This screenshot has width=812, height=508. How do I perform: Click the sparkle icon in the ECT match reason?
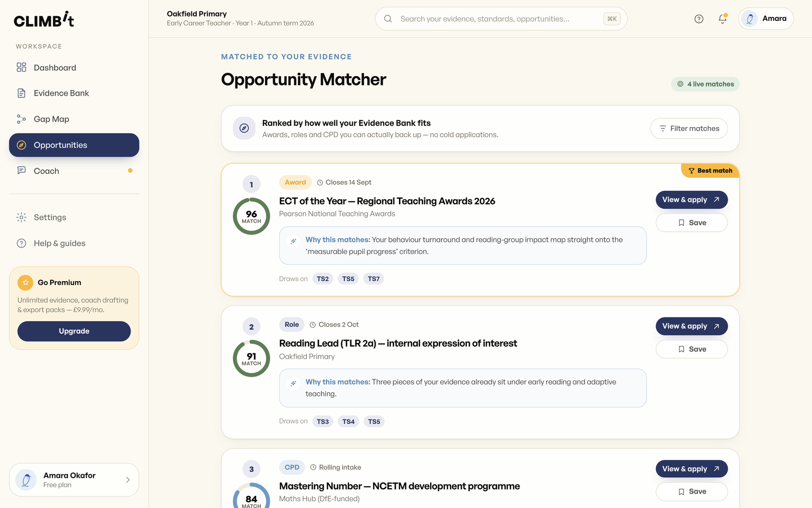point(293,241)
